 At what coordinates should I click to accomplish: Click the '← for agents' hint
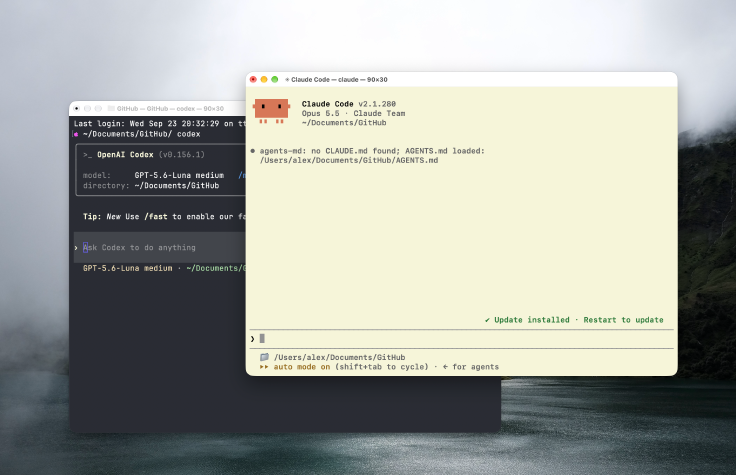click(471, 367)
